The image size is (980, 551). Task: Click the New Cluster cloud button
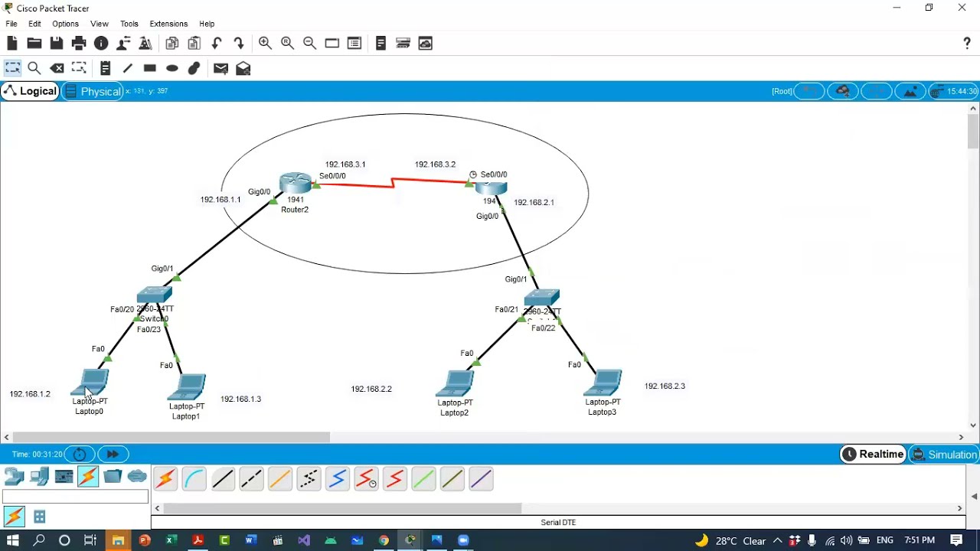tap(843, 91)
